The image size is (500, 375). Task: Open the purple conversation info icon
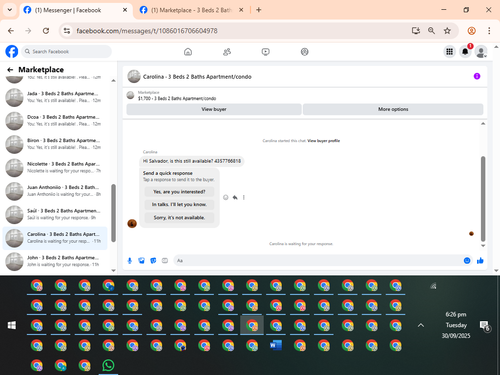click(x=477, y=76)
